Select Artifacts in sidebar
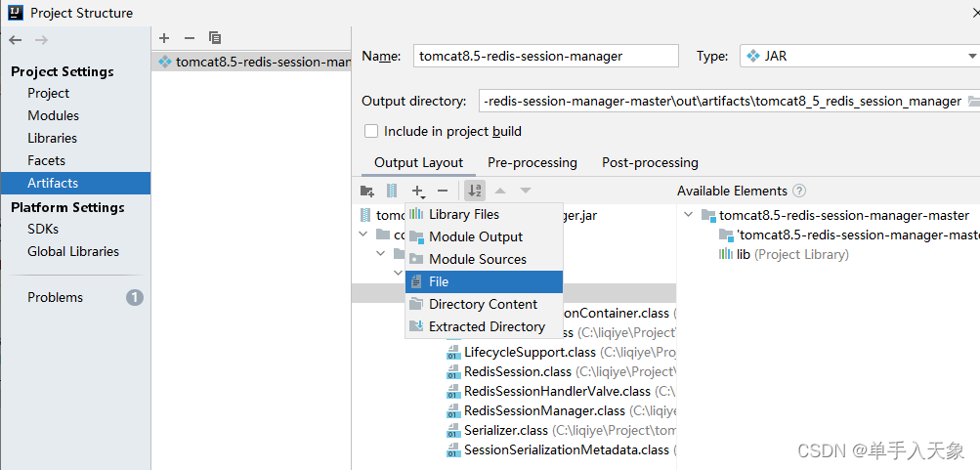 tap(75, 183)
